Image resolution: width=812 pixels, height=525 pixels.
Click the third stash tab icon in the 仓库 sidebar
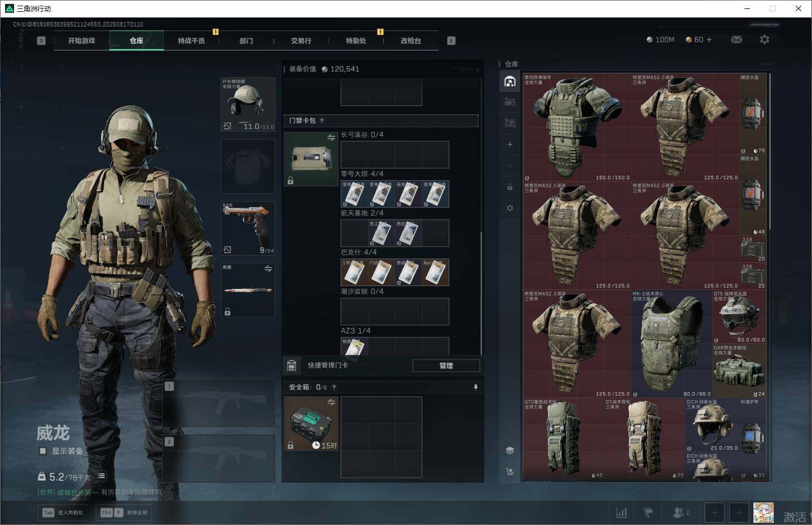[510, 122]
